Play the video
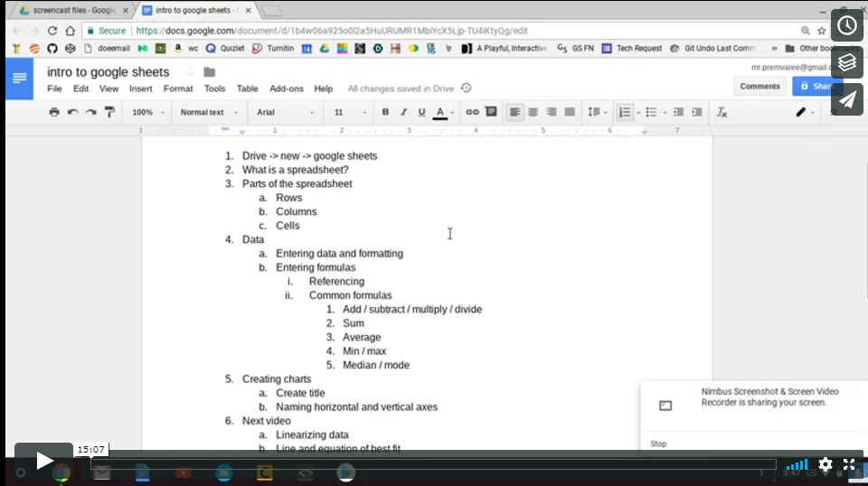The height and width of the screenshot is (486, 868). [43, 461]
